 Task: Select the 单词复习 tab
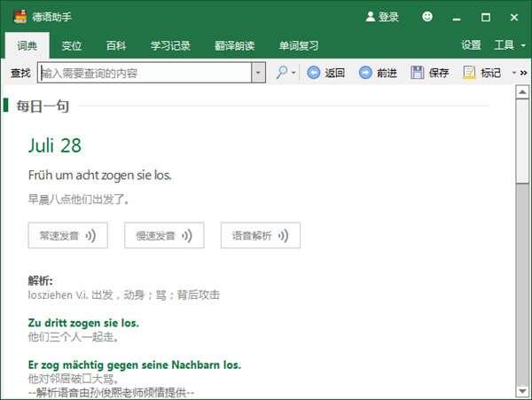(299, 45)
